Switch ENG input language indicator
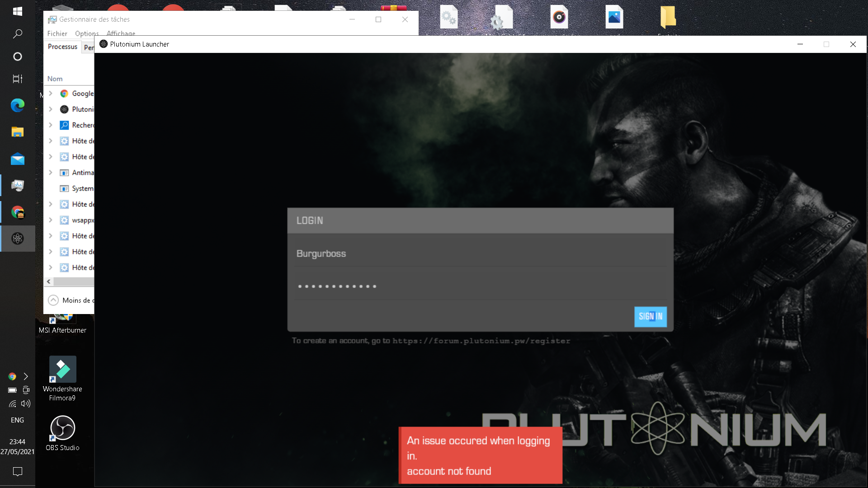The image size is (868, 488). pos(18,420)
